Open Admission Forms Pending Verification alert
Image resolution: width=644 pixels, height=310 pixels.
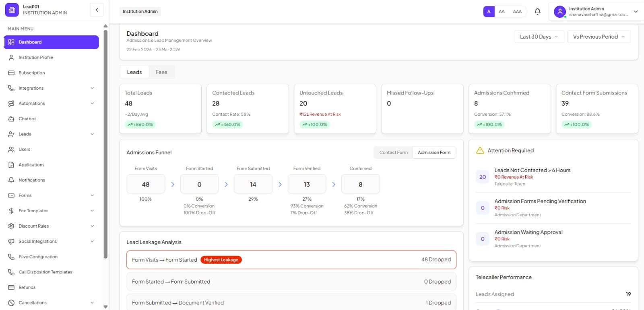pyautogui.click(x=553, y=208)
